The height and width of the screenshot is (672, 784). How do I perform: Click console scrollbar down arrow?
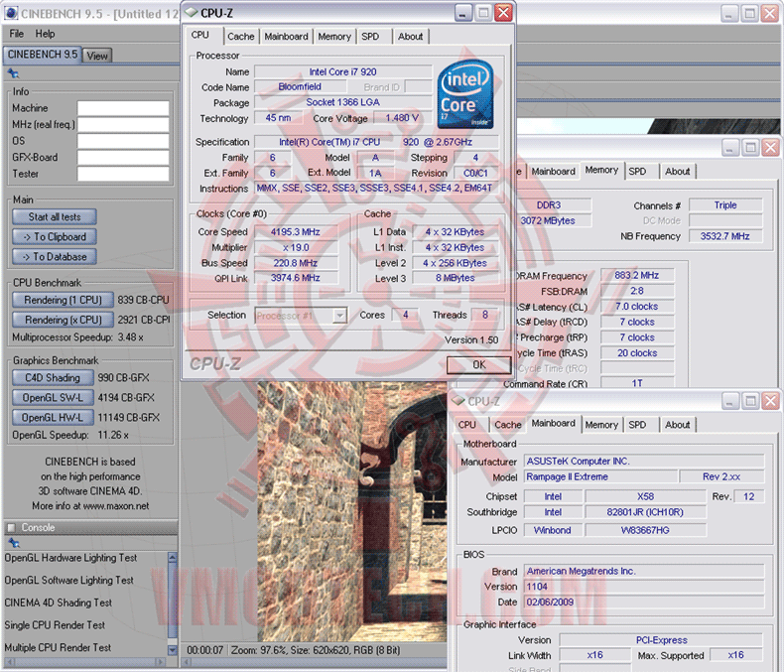point(173,650)
